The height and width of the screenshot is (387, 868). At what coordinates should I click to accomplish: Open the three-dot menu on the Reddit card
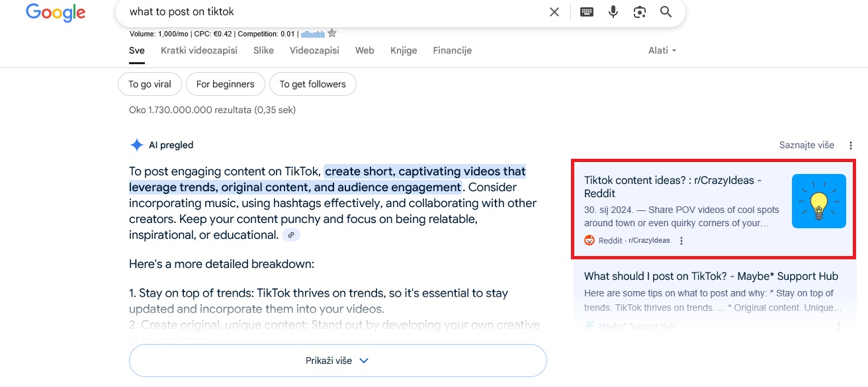(681, 241)
